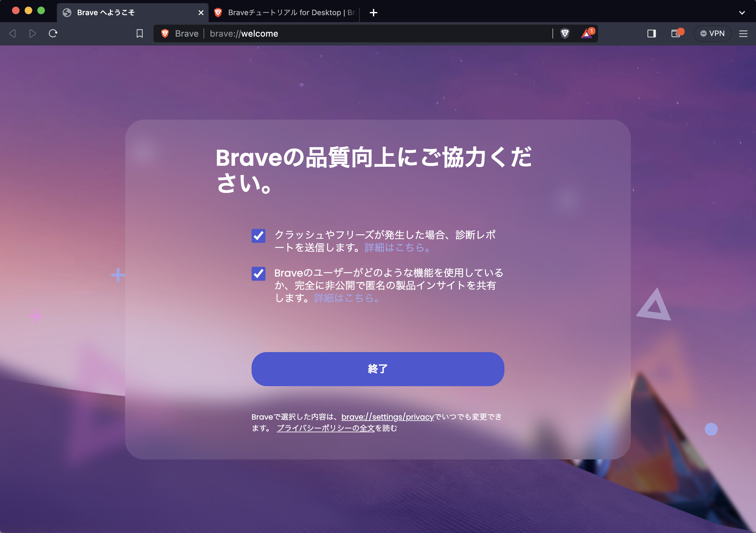Click the forward navigation arrow
The image size is (756, 533).
point(32,33)
